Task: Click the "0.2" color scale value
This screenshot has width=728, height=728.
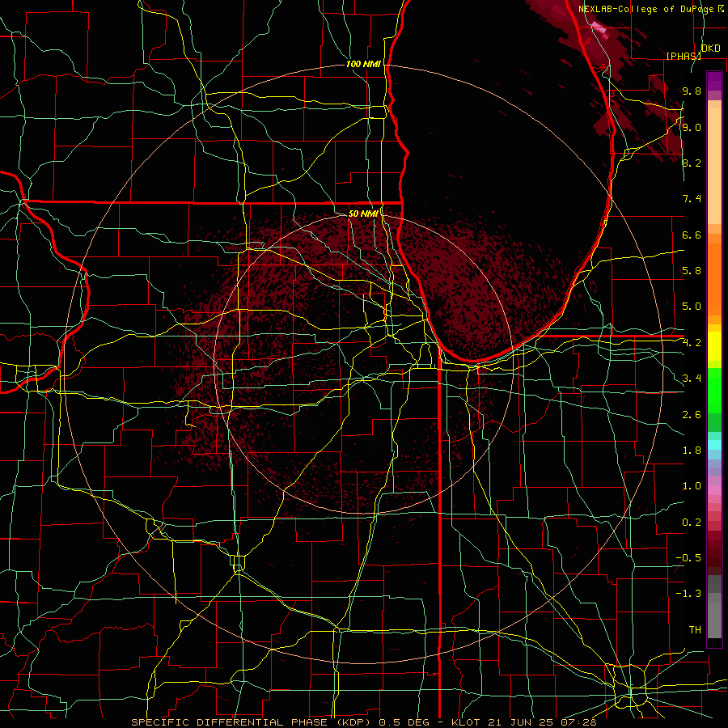Action: click(x=692, y=523)
